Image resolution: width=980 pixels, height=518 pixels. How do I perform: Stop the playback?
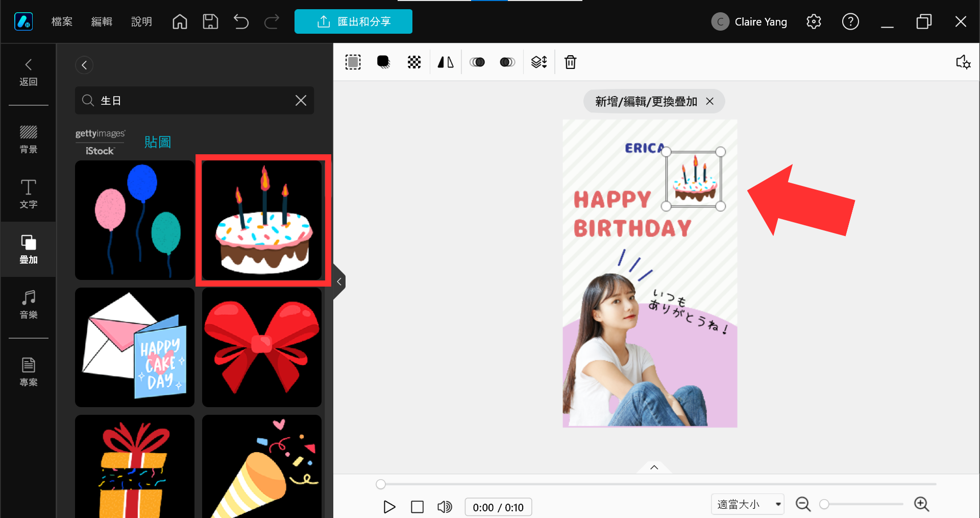click(417, 507)
